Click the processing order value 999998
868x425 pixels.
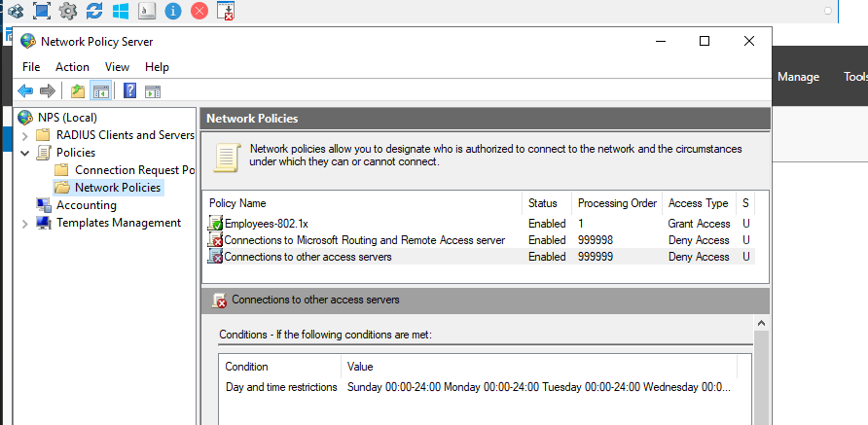pyautogui.click(x=596, y=240)
